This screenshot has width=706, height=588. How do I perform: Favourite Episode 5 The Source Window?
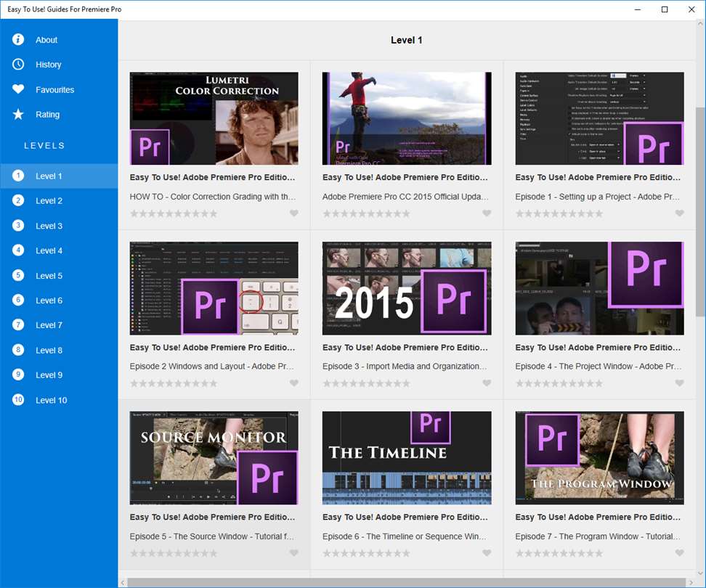tap(294, 553)
